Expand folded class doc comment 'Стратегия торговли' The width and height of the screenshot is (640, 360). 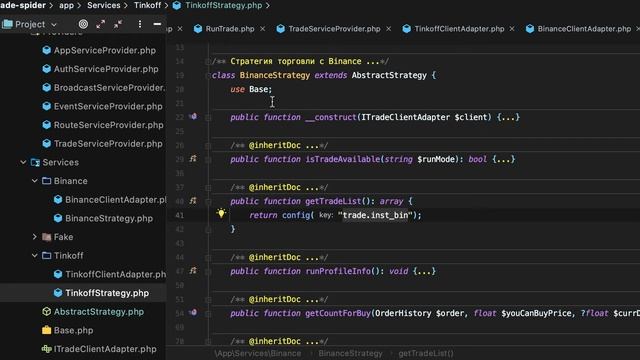click(300, 61)
